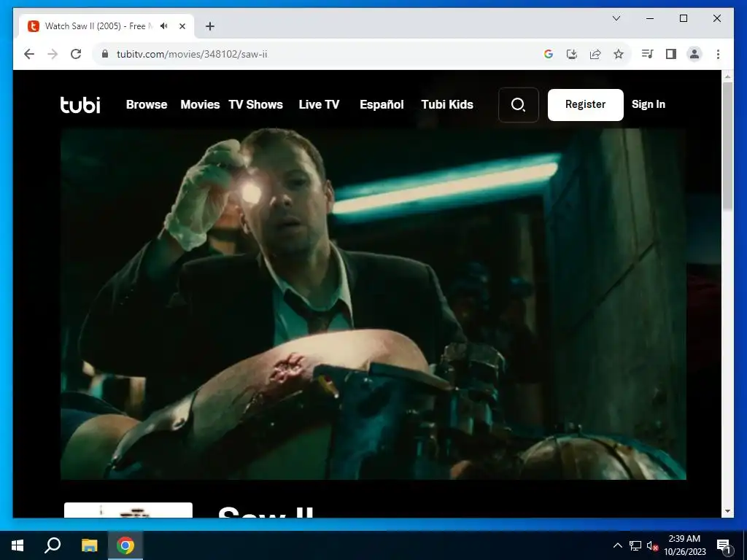Click the network icon in system tray
This screenshot has height=560, width=747.
click(635, 545)
